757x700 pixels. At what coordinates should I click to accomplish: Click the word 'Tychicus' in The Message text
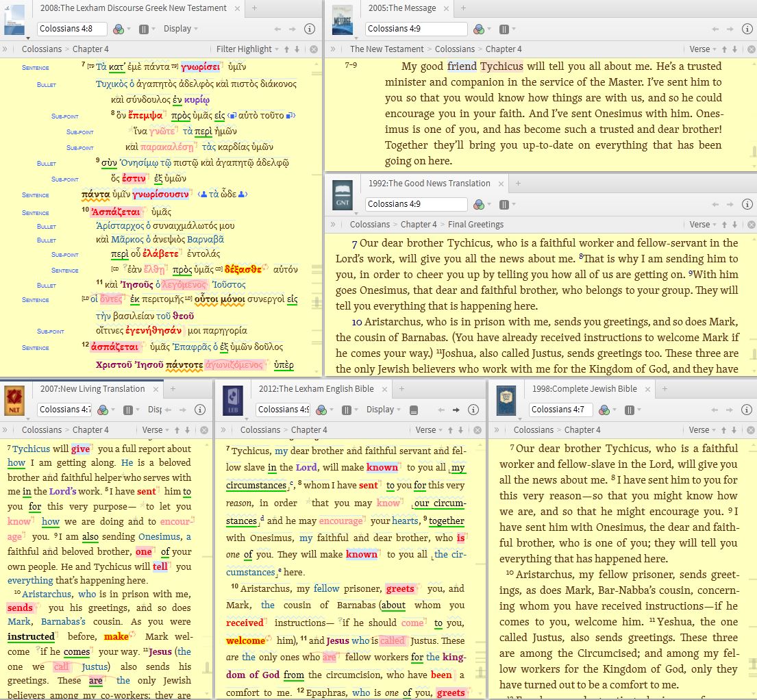pyautogui.click(x=501, y=66)
